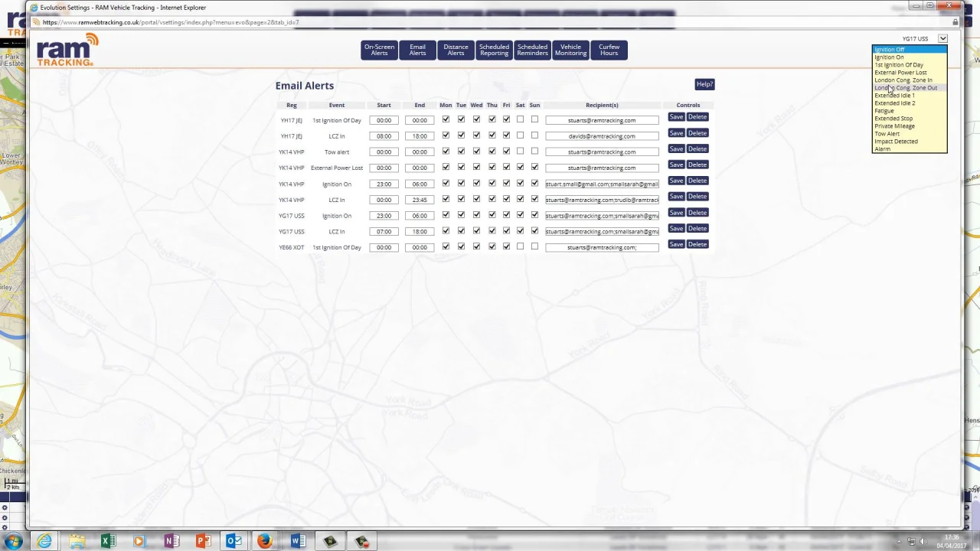
Task: Open the Windows Start menu orb
Action: [x=13, y=541]
